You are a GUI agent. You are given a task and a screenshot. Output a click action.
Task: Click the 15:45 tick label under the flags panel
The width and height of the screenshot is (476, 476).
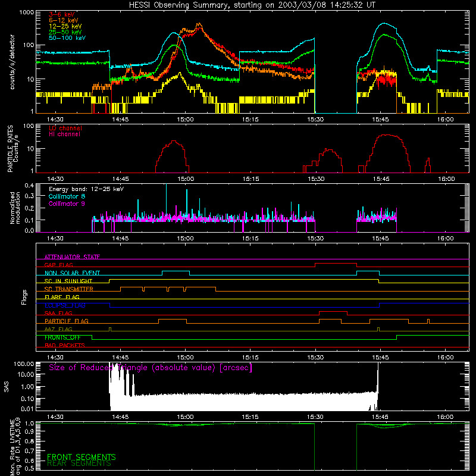tap(380, 358)
